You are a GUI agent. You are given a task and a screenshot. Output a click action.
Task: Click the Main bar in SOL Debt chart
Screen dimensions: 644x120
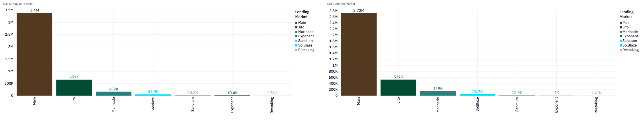pyautogui.click(x=359, y=54)
